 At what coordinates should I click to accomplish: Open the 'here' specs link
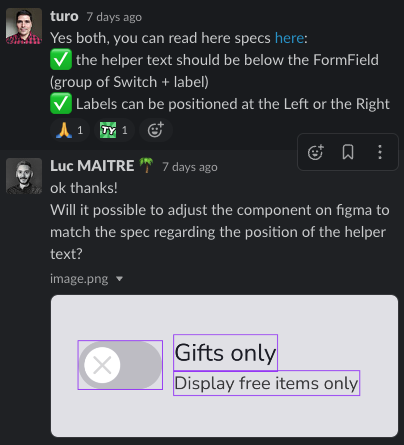pos(289,38)
